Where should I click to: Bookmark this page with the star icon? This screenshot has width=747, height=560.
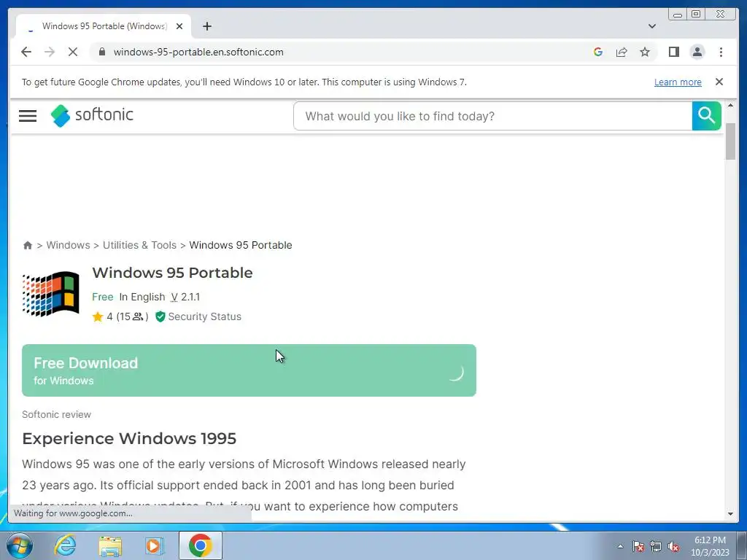pos(645,52)
